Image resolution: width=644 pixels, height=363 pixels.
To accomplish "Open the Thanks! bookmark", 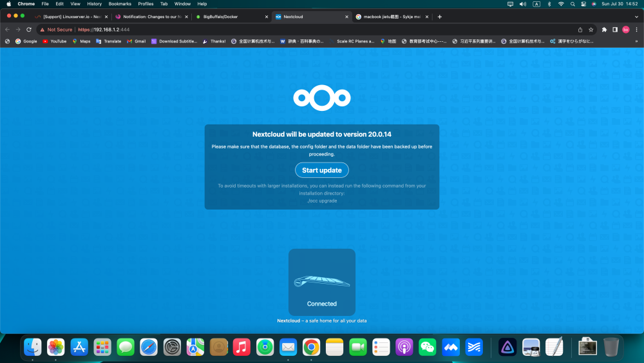I will [x=214, y=41].
